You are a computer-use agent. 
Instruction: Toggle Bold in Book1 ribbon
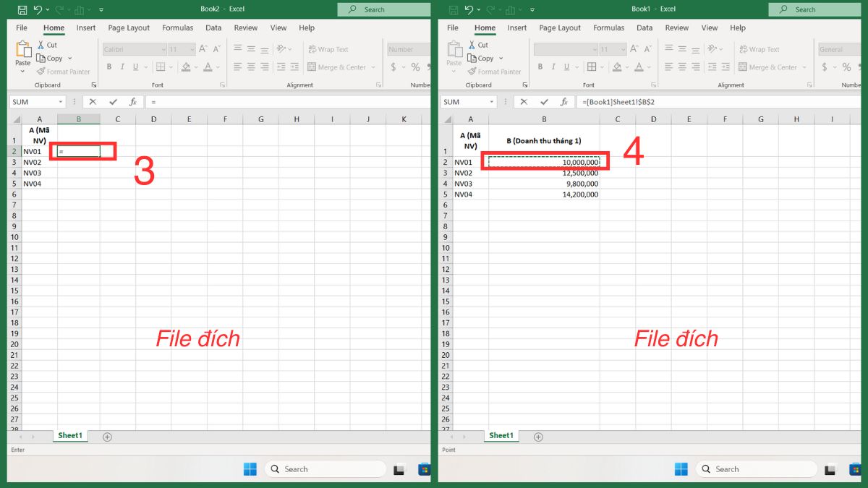pyautogui.click(x=541, y=67)
